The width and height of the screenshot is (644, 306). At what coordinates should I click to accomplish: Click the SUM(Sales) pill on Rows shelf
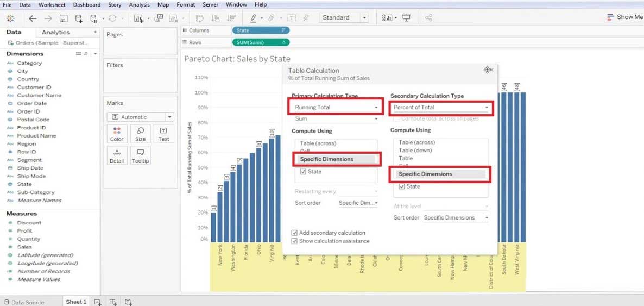pyautogui.click(x=261, y=42)
